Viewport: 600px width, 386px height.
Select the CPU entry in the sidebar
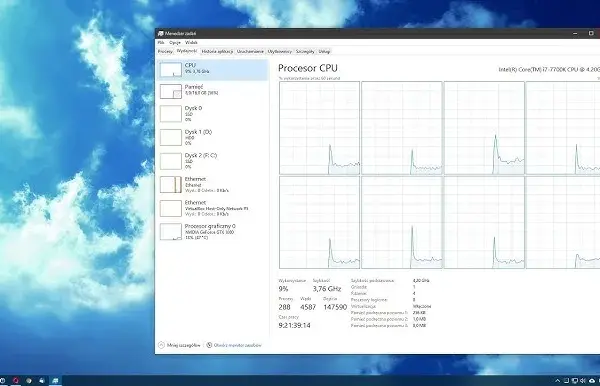[212, 70]
